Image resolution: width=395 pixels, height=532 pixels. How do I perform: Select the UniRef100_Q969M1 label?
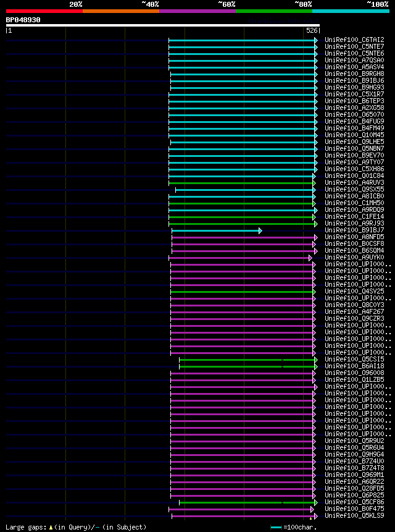[354, 475]
